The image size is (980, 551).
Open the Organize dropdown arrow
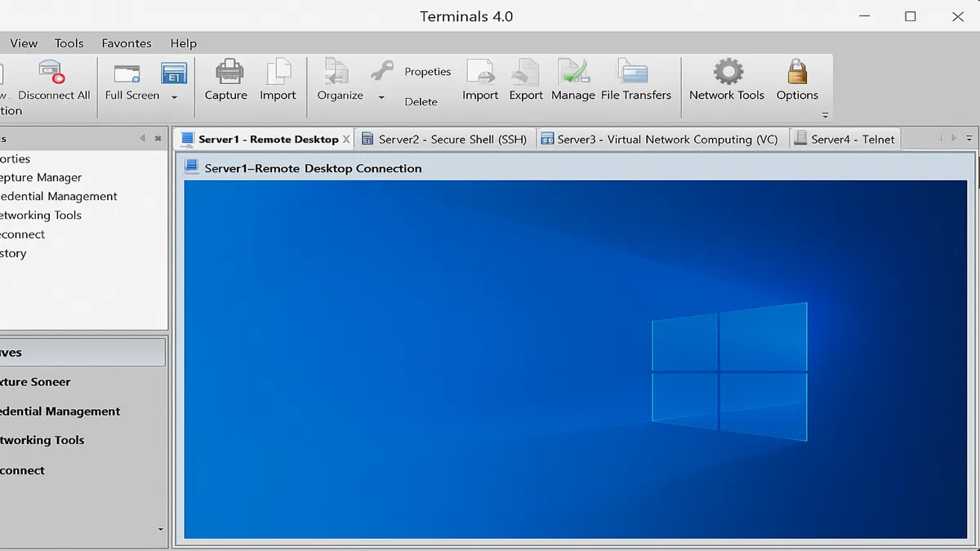[381, 96]
